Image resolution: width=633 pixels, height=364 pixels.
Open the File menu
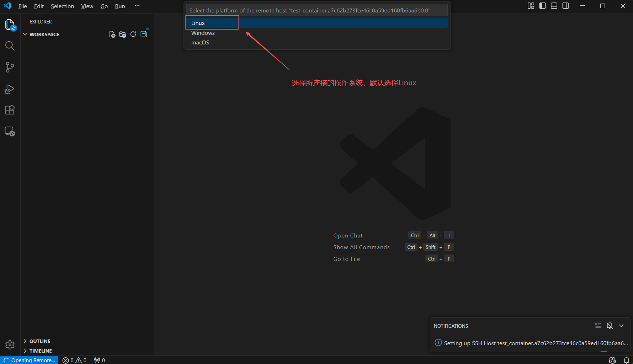pyautogui.click(x=23, y=6)
